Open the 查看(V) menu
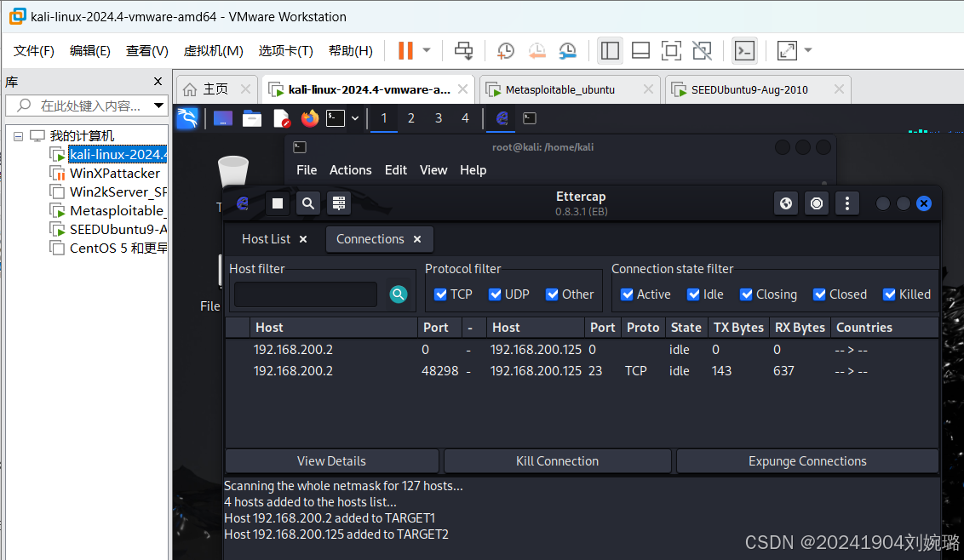This screenshot has height=560, width=964. (147, 50)
